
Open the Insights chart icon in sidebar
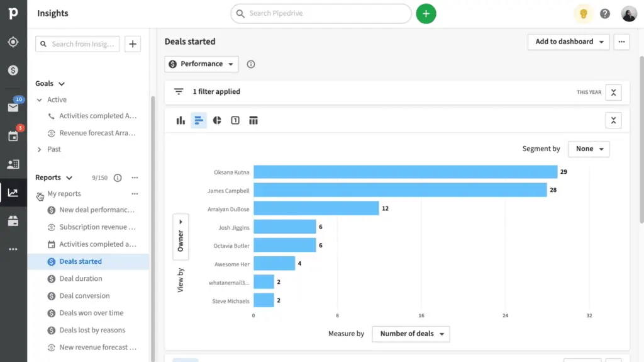tap(13, 193)
